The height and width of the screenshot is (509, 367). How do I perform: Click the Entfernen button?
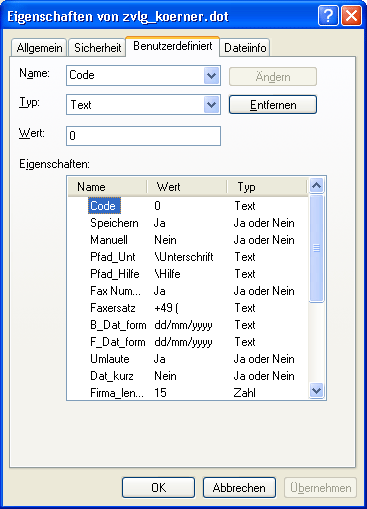coord(273,105)
